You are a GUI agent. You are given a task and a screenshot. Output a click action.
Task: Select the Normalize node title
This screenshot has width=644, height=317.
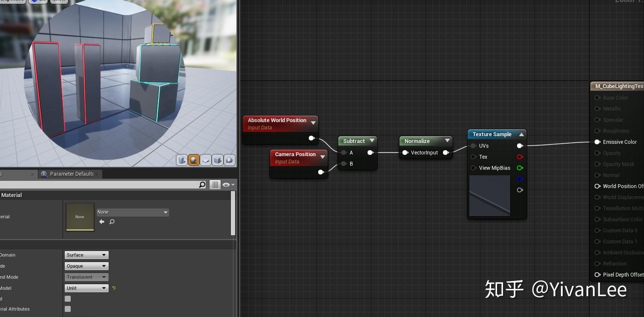click(417, 141)
